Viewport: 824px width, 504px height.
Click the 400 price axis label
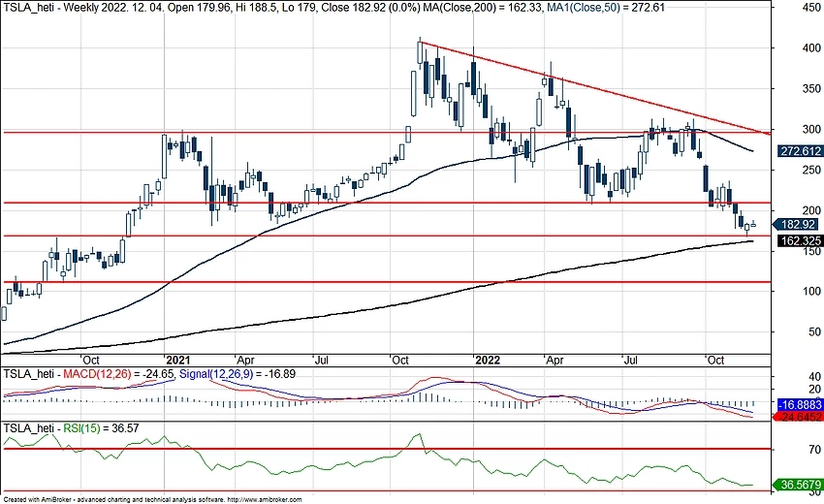point(812,48)
